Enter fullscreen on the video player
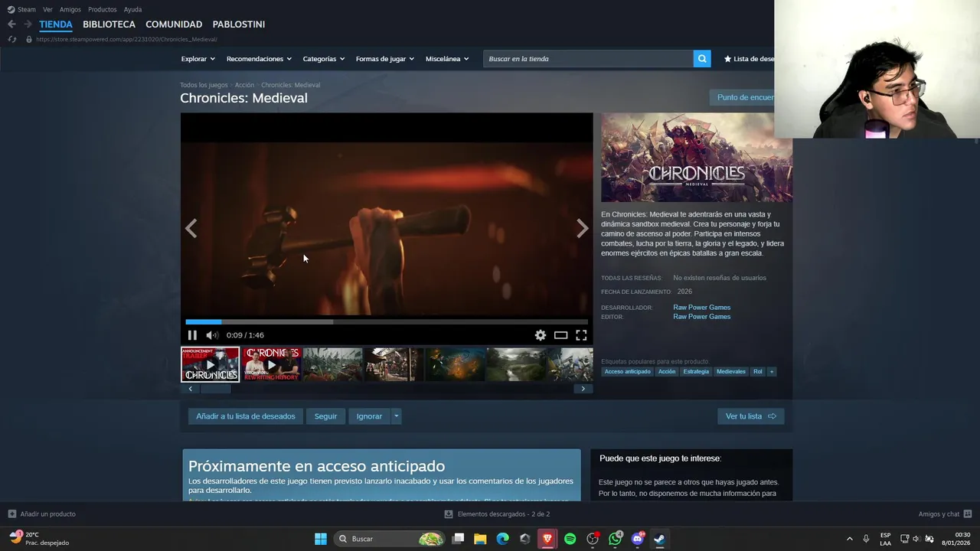The image size is (980, 551). click(581, 335)
